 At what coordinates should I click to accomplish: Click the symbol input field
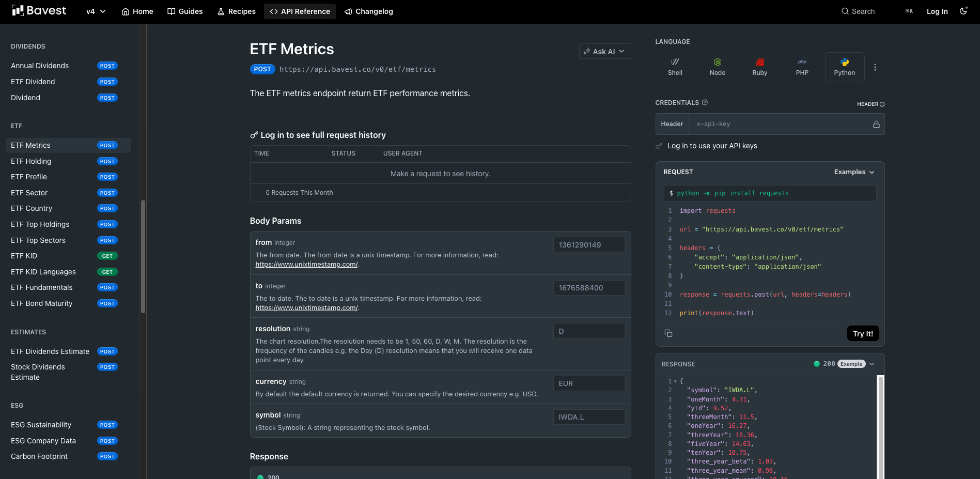pyautogui.click(x=589, y=417)
